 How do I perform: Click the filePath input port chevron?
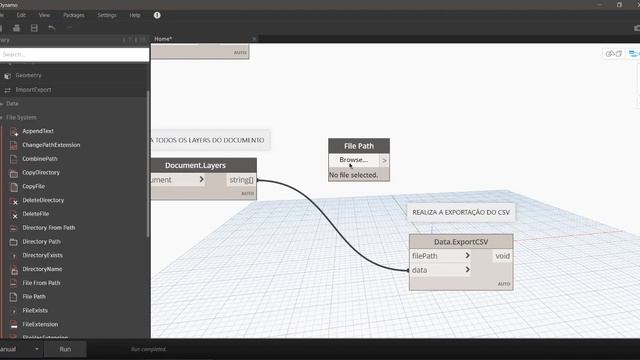pyautogui.click(x=467, y=256)
